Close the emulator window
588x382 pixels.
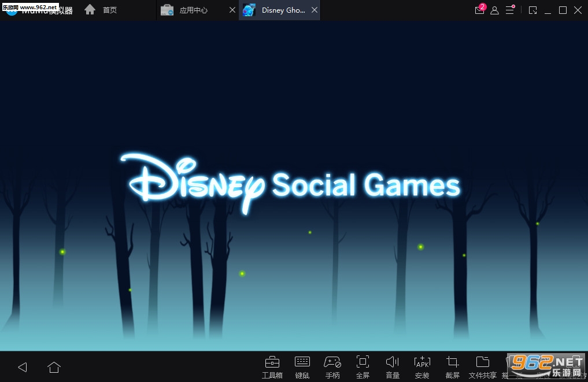click(578, 10)
